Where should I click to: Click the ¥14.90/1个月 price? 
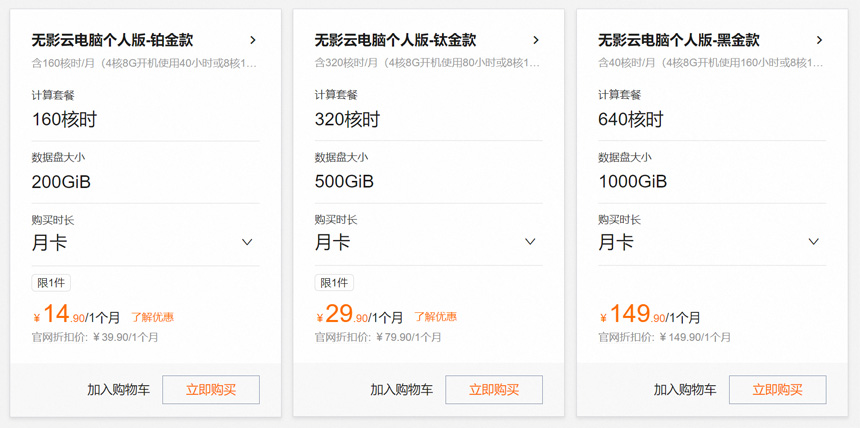coord(76,315)
